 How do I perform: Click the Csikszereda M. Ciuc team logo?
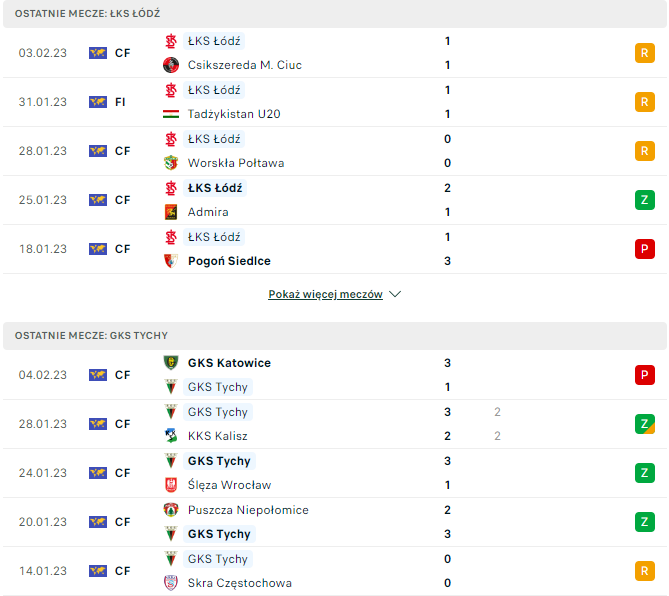coord(170,65)
